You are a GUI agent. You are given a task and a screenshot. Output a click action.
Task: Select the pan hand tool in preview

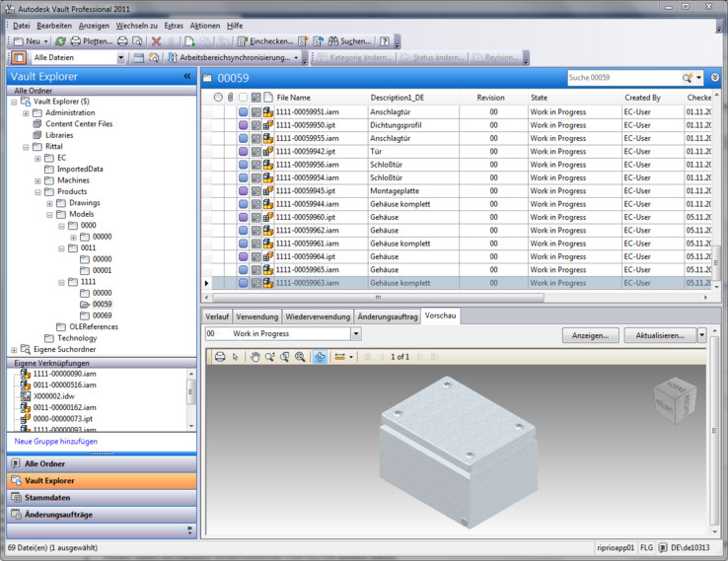255,356
